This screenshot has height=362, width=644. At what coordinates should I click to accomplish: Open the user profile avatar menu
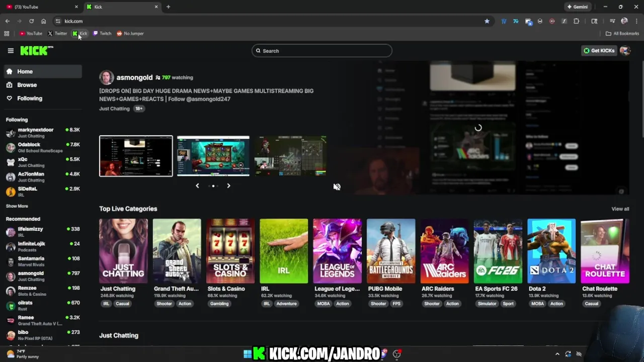(x=625, y=50)
